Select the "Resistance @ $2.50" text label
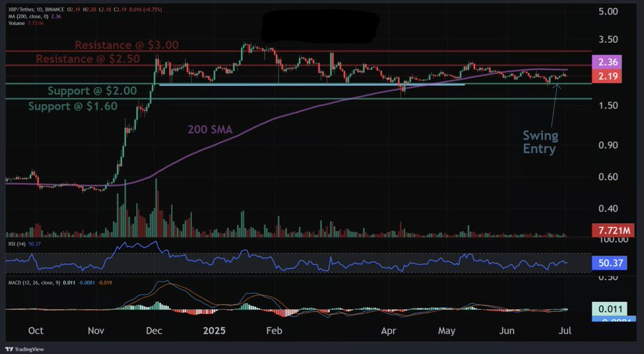Screen dimensions: 644x354 click(87, 59)
